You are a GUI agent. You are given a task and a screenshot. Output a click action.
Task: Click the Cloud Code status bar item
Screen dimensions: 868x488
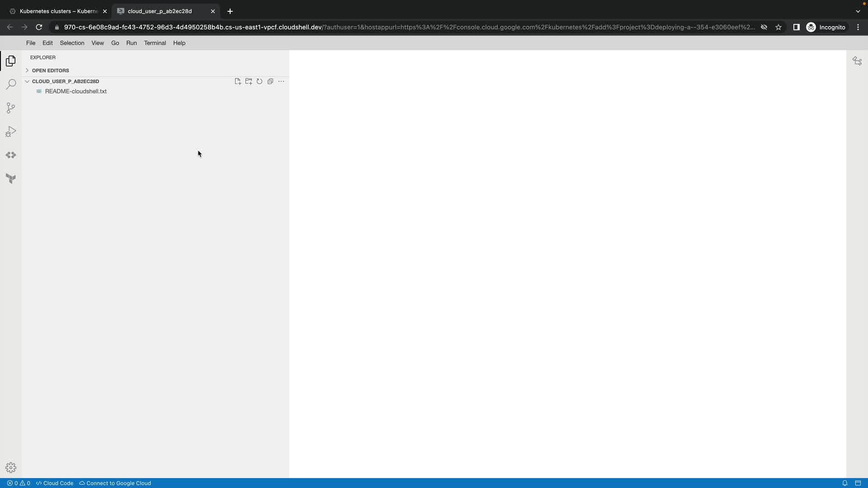55,483
